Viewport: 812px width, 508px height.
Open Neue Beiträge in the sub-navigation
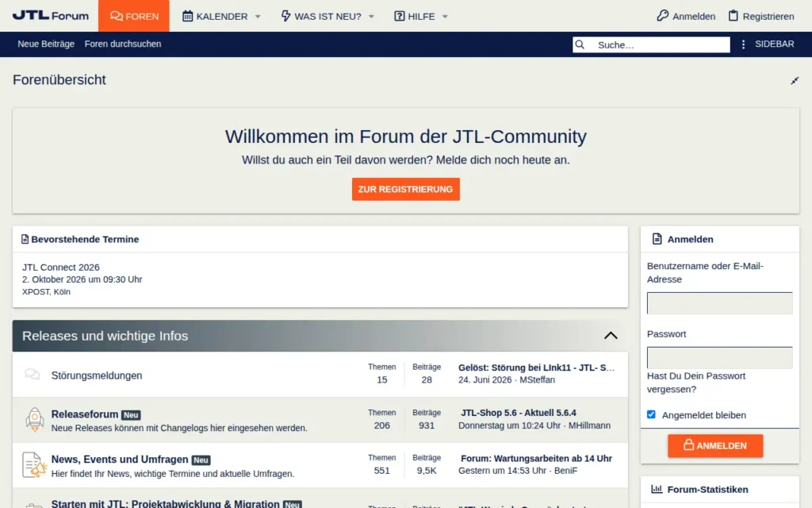pos(46,44)
